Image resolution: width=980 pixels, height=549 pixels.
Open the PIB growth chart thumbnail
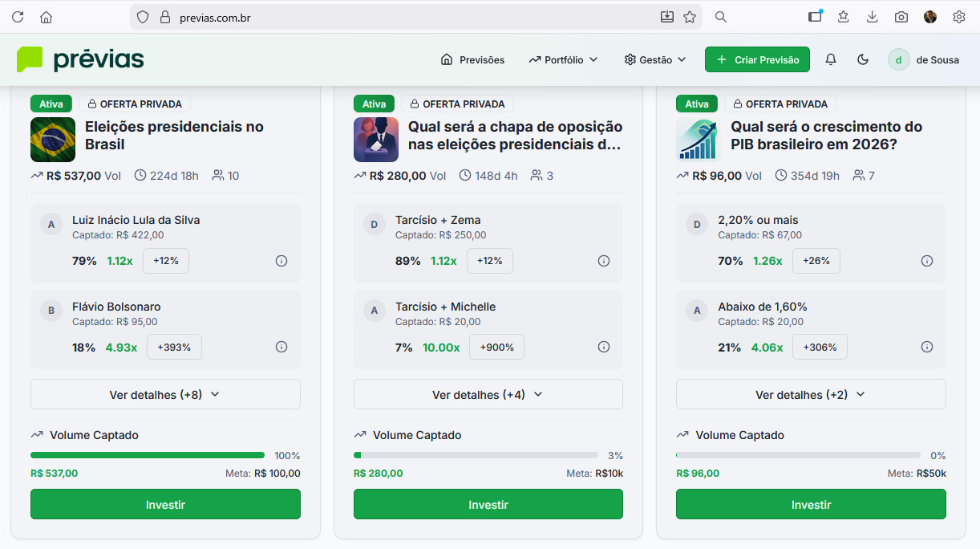699,140
